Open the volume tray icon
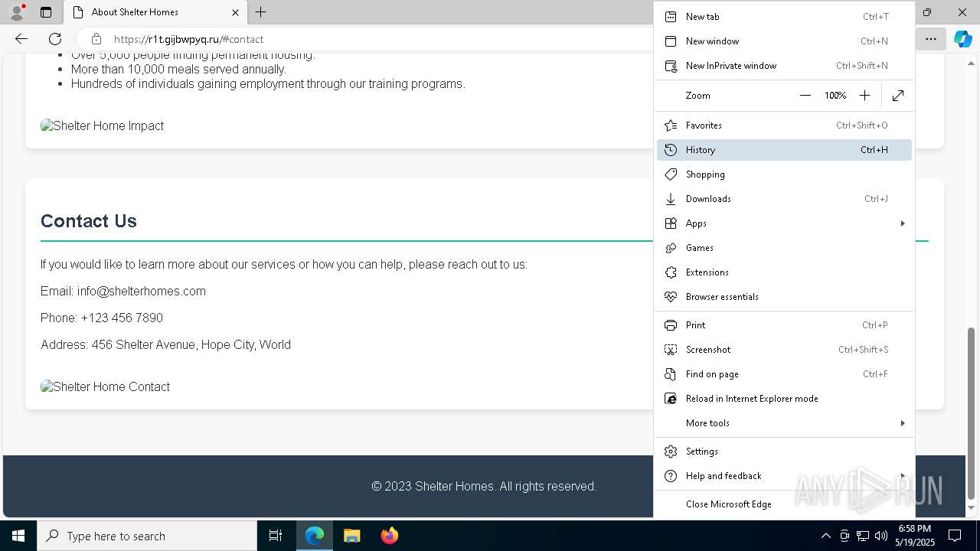The image size is (980, 551). (881, 536)
